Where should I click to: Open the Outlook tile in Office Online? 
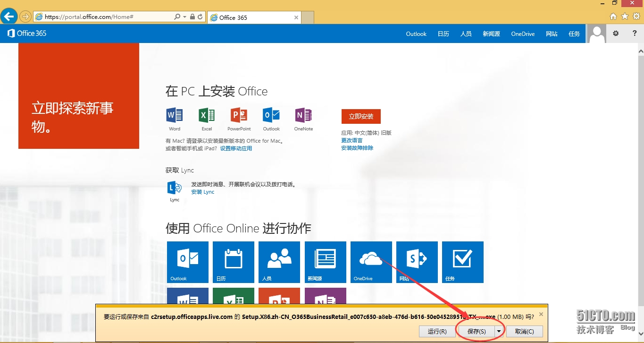(187, 262)
